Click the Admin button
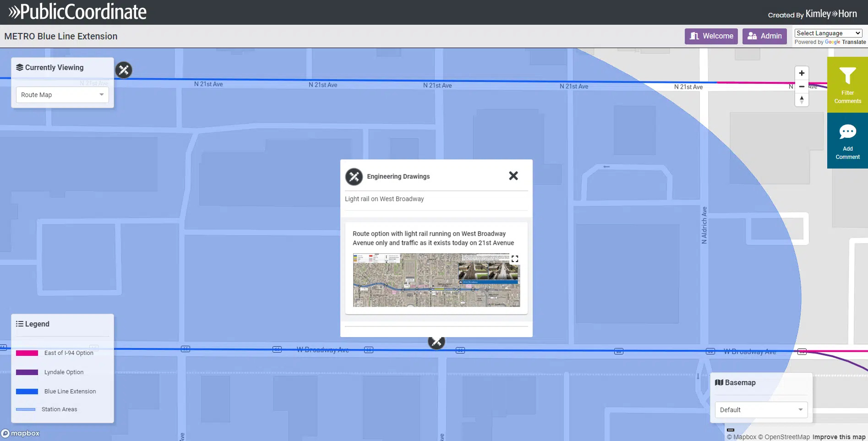The width and height of the screenshot is (868, 441). (x=764, y=36)
